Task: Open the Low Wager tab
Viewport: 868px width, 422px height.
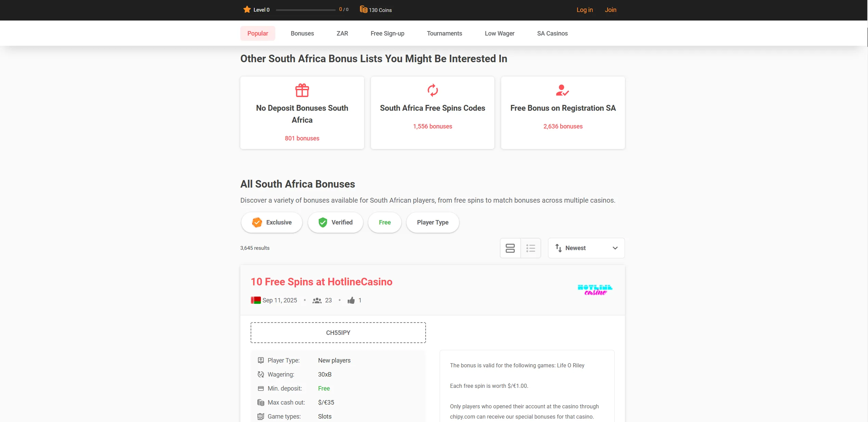Action: point(499,33)
